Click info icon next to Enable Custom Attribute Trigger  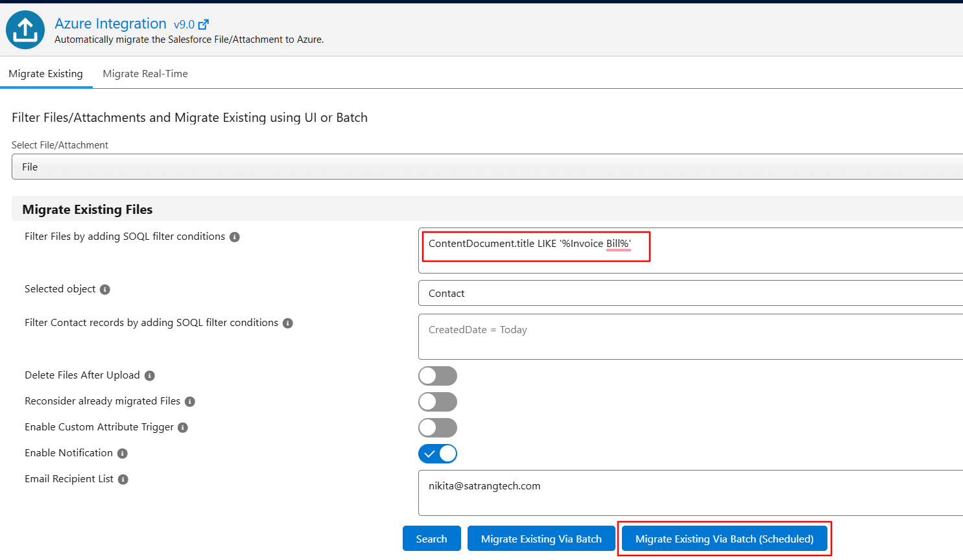point(183,428)
